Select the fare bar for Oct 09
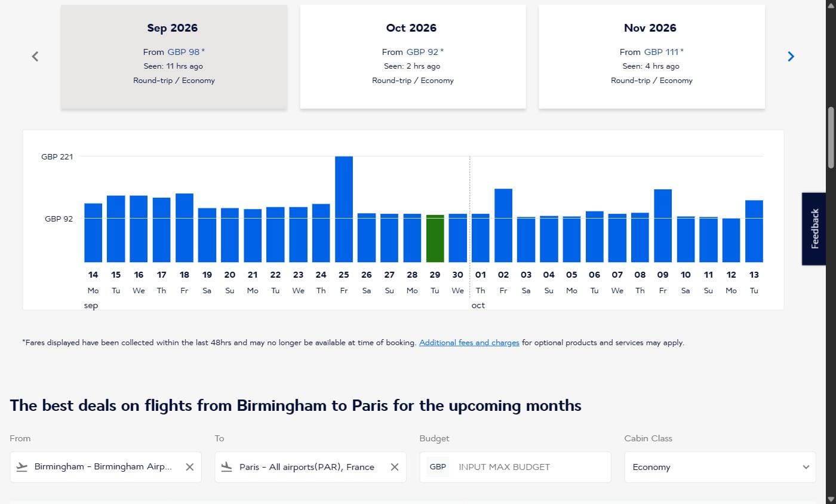836x504 pixels. click(663, 226)
